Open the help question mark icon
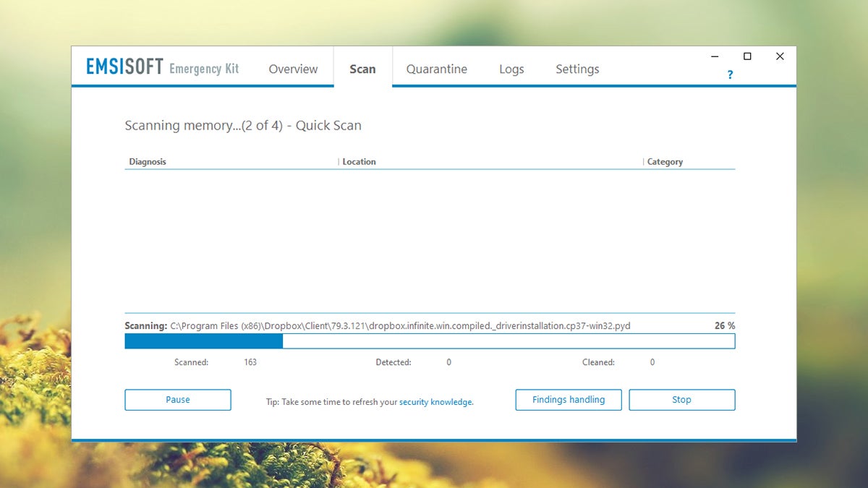The height and width of the screenshot is (488, 868). (x=730, y=74)
